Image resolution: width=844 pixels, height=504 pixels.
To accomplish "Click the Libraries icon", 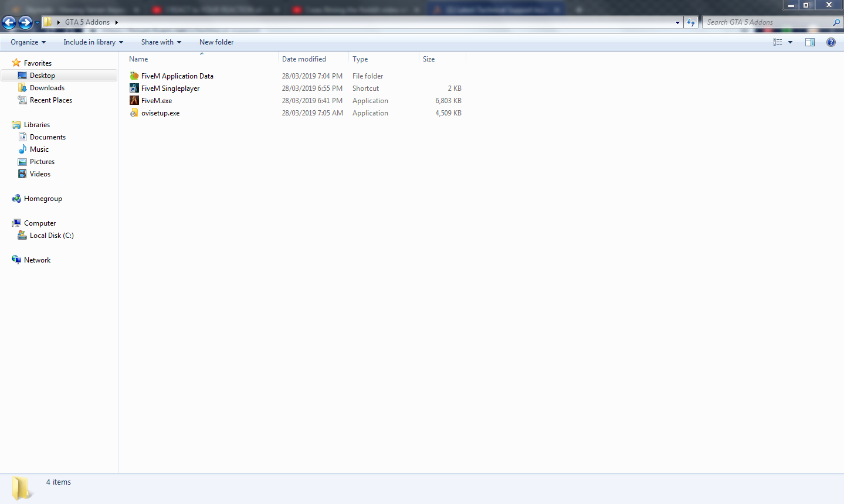I will (16, 125).
